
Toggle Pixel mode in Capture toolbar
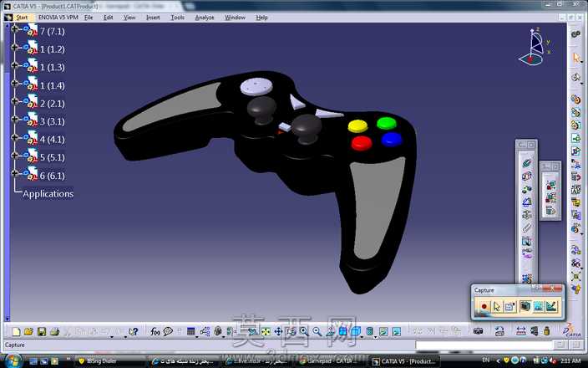(x=538, y=306)
